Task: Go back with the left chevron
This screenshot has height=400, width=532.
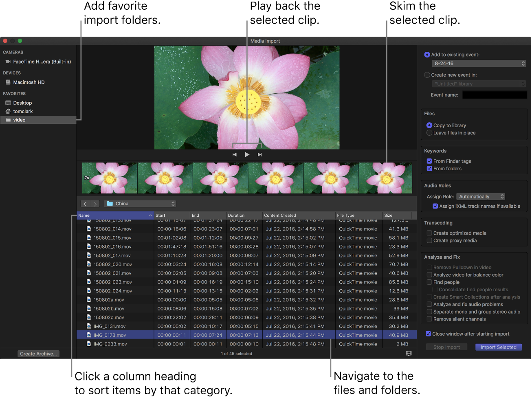Action: coord(85,204)
